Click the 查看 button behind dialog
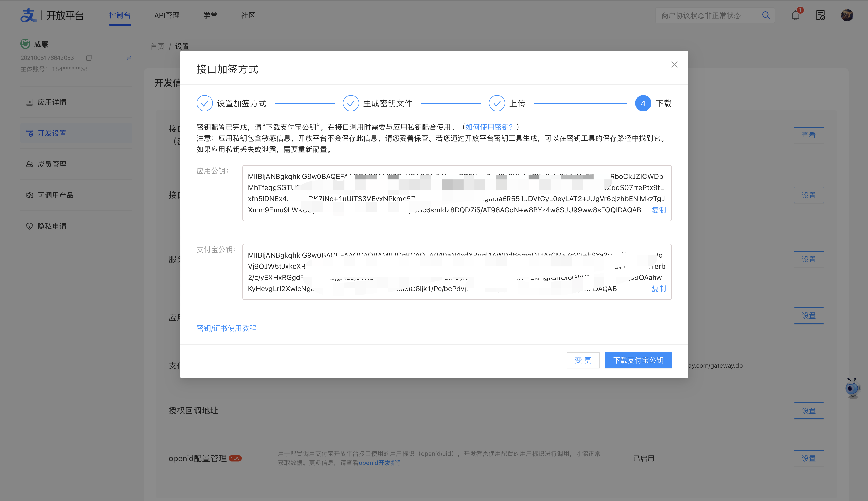The image size is (868, 501). click(809, 135)
